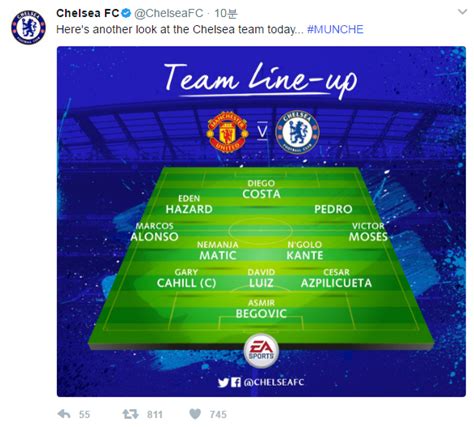This screenshot has height=427, width=474.
Task: Click the Facebook icon in the image
Action: tap(236, 382)
